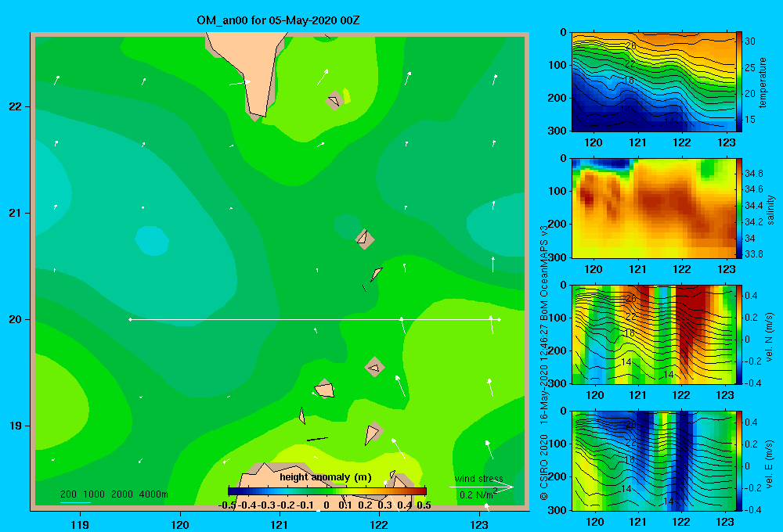Viewport: 783px width, 532px height.
Task: Click the "0.5" end tick on height anomaly scale
Action: [424, 505]
